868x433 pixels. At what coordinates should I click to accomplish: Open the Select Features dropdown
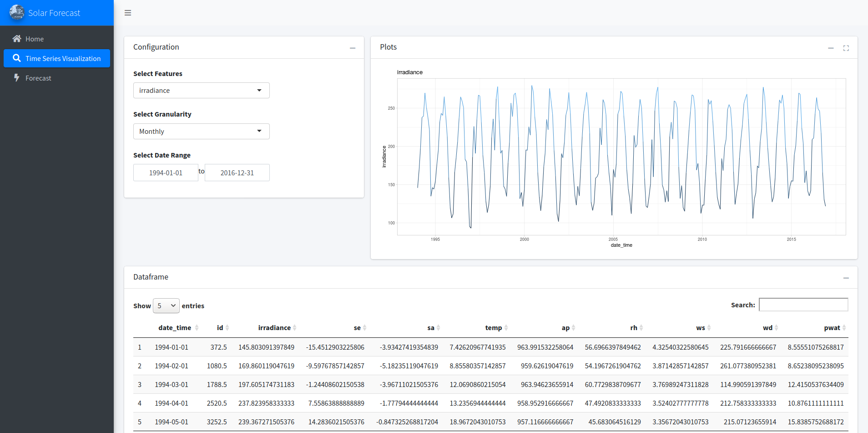(x=201, y=90)
